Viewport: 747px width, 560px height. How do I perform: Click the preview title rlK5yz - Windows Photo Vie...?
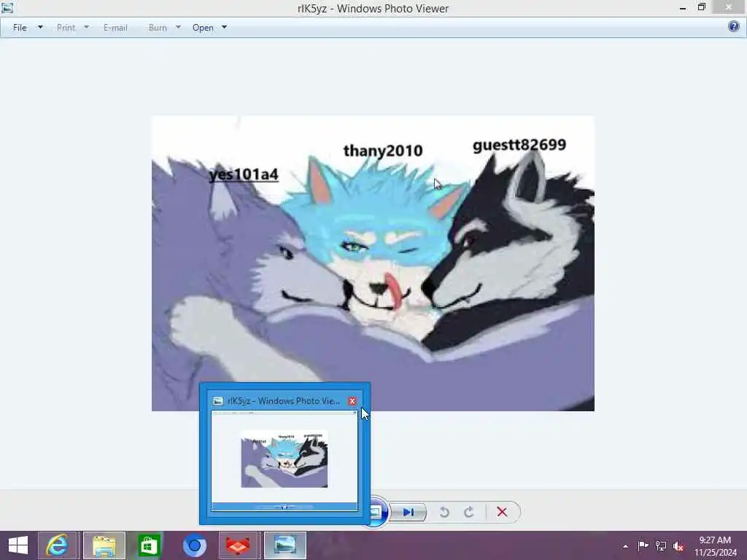(284, 401)
